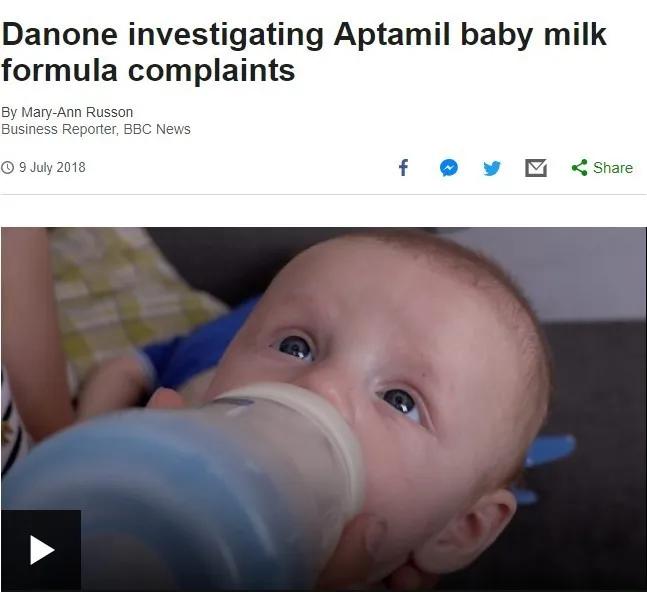Click the Danone investigating Aptamil headline
This screenshot has width=647, height=592.
coord(304,52)
